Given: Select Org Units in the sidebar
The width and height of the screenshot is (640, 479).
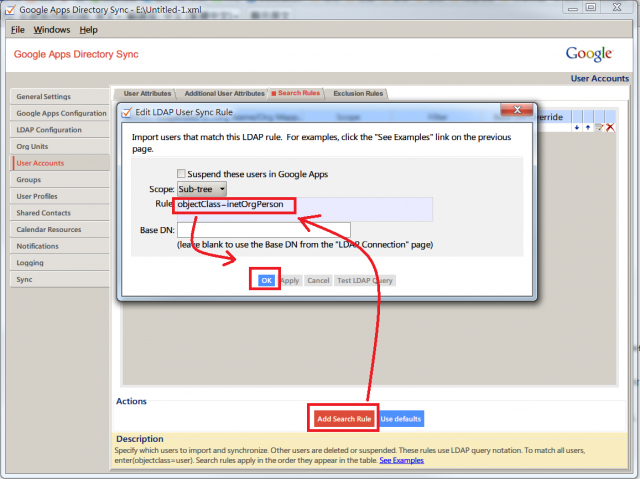Looking at the screenshot, I should [x=60, y=146].
